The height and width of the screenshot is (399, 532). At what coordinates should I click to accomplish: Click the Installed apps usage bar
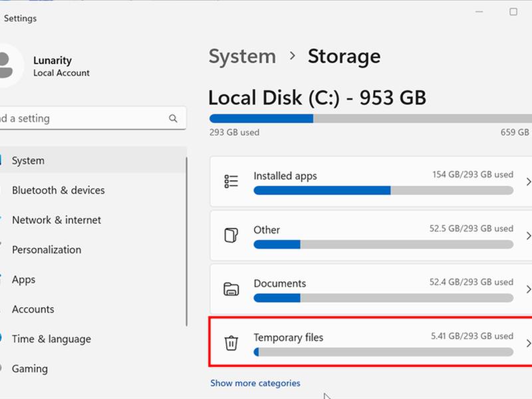pos(384,190)
